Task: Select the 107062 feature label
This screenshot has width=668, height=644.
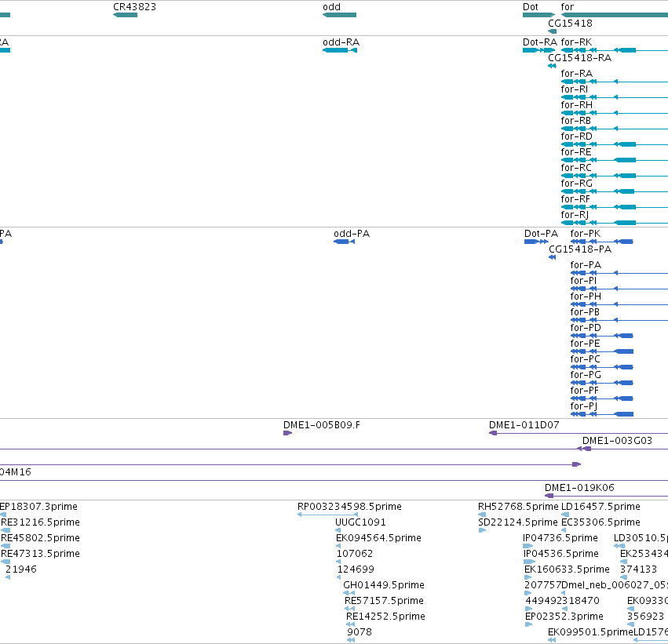Action: 355,554
